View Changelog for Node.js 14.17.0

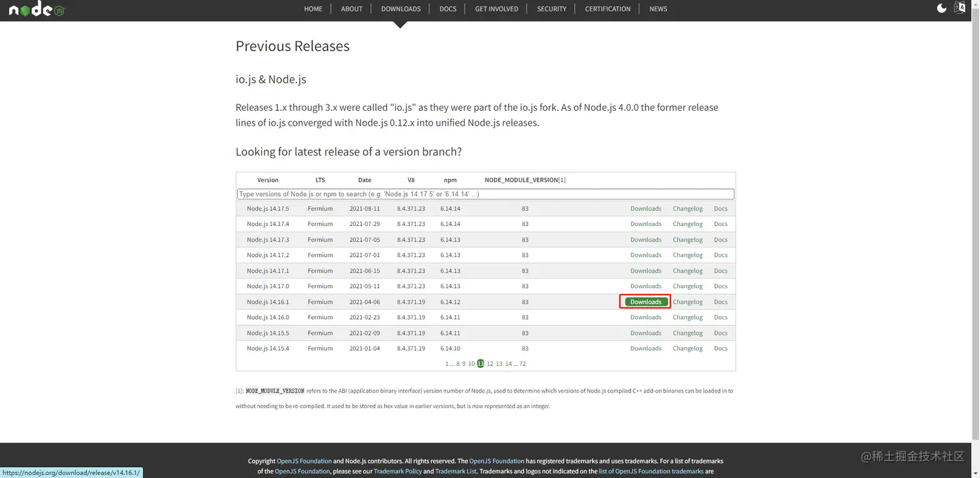coord(688,286)
